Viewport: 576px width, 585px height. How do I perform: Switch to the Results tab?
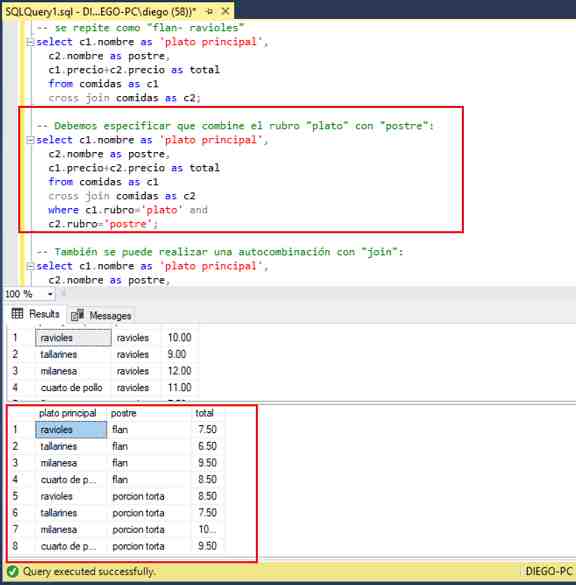pos(35,314)
